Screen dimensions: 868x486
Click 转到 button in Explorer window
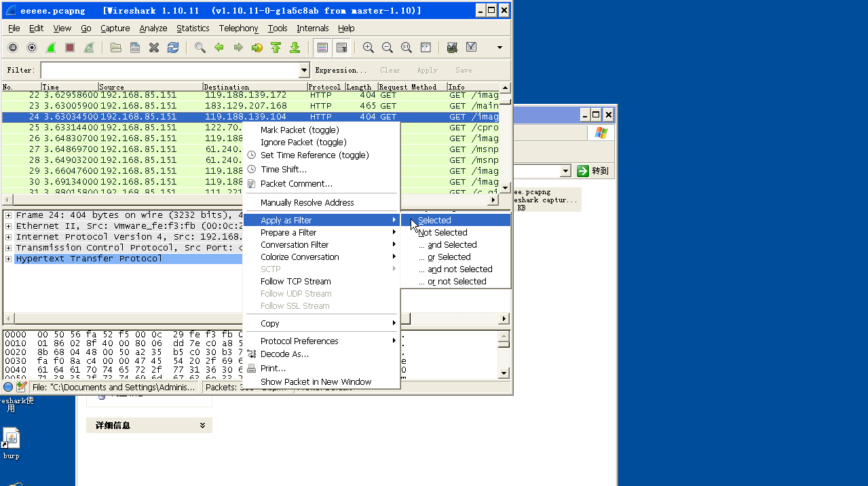point(593,171)
